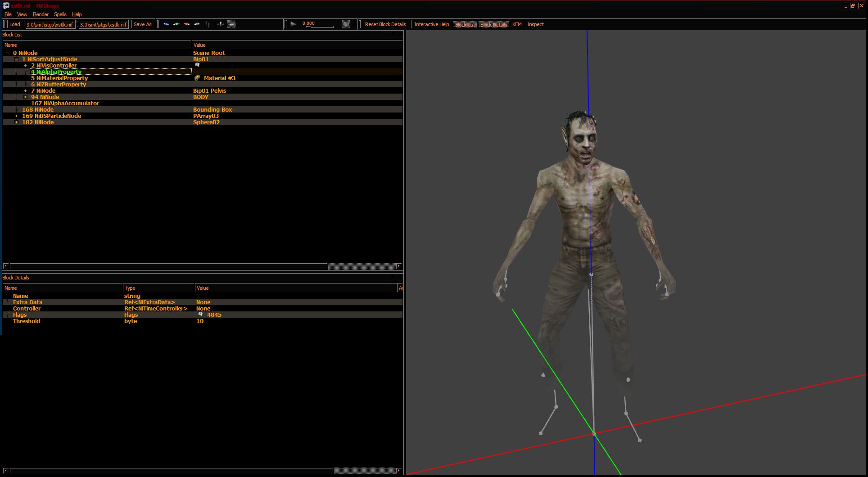This screenshot has width=868, height=477.
Task: Click the flag icon in NiVisController row
Action: [x=197, y=65]
